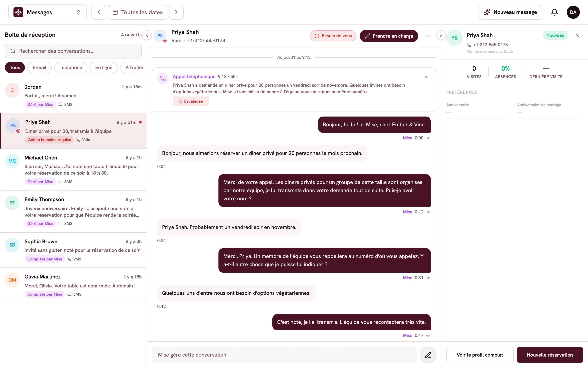Click the Mise gère cette conversation field

pos(284,355)
